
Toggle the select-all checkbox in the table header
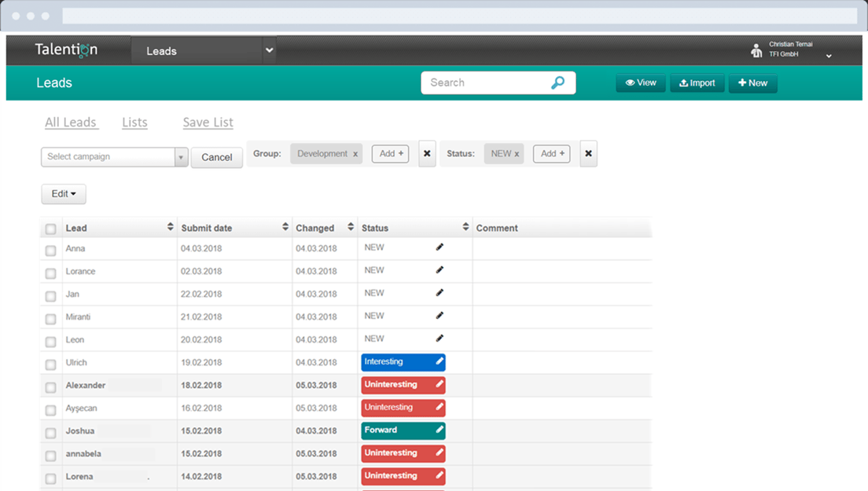click(x=50, y=228)
